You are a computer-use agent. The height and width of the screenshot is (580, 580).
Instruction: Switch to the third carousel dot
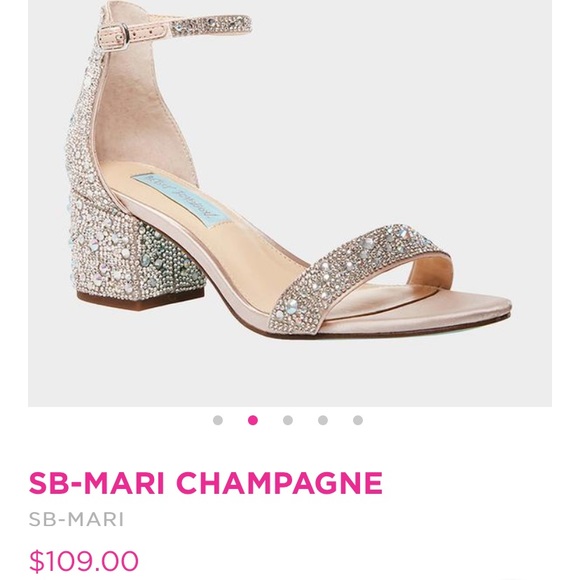(x=288, y=420)
